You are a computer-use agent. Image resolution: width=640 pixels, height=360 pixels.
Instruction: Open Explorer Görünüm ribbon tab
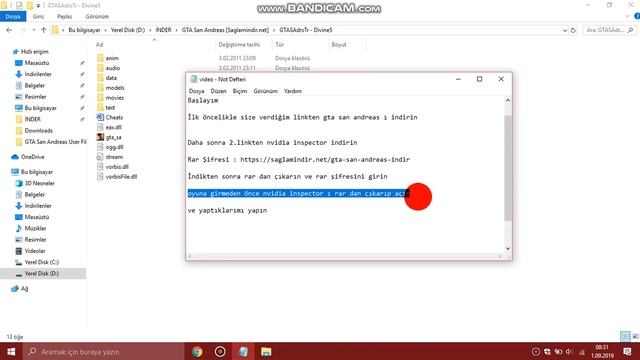97,16
